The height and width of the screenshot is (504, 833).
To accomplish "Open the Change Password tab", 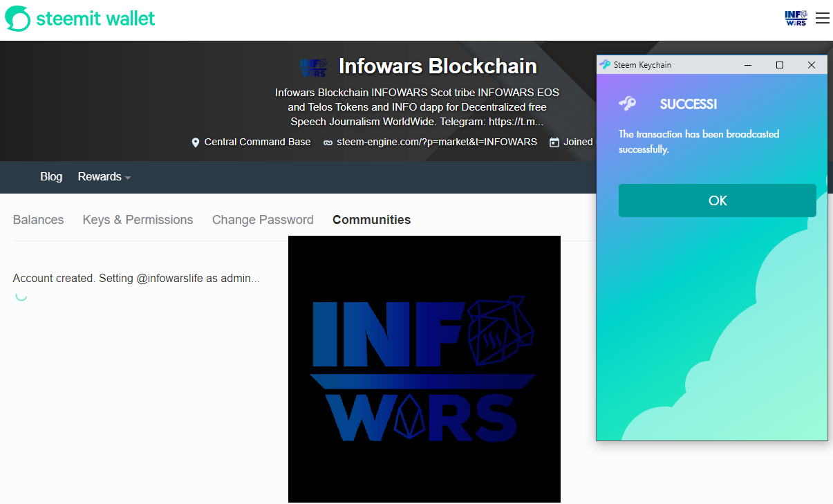I will [263, 220].
